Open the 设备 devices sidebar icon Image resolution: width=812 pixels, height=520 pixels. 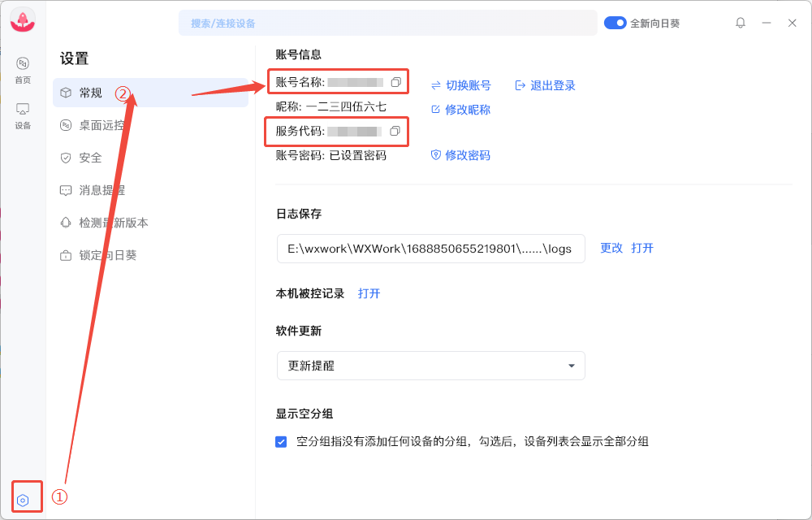point(23,116)
